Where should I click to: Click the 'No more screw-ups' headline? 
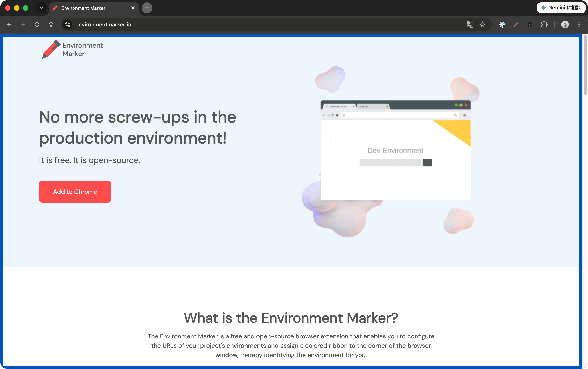pyautogui.click(x=138, y=127)
